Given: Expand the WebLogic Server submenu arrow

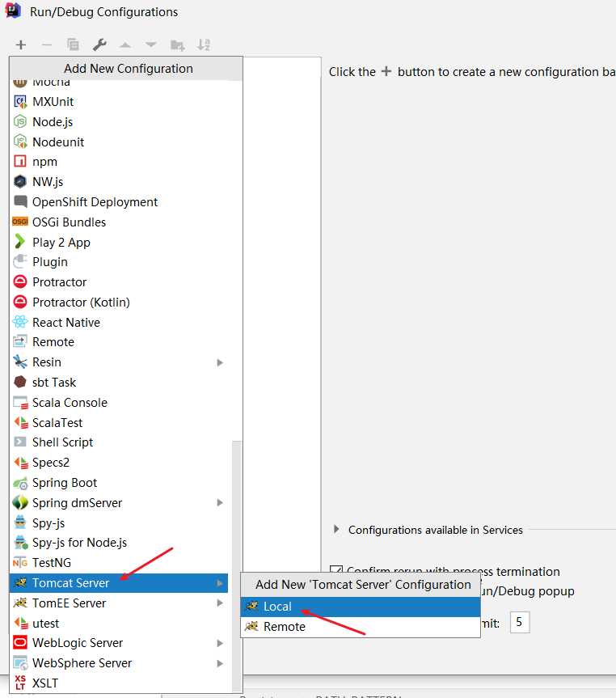Looking at the screenshot, I should [219, 643].
